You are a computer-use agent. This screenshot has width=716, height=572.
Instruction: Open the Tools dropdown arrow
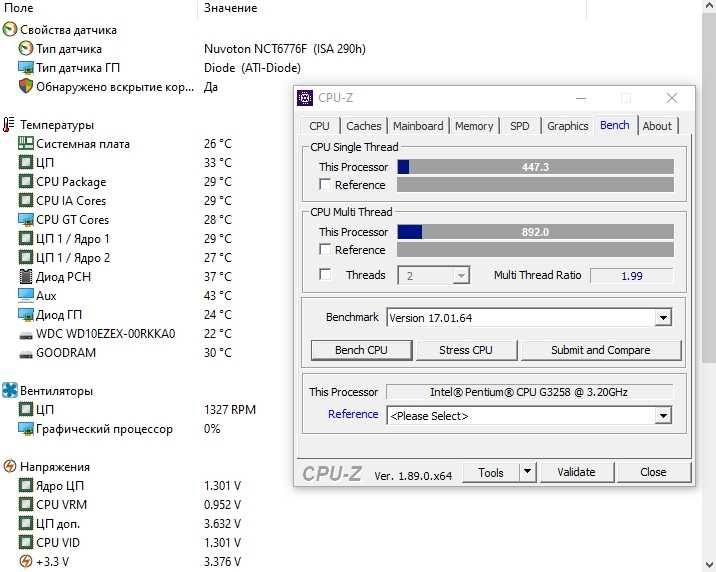tap(527, 472)
